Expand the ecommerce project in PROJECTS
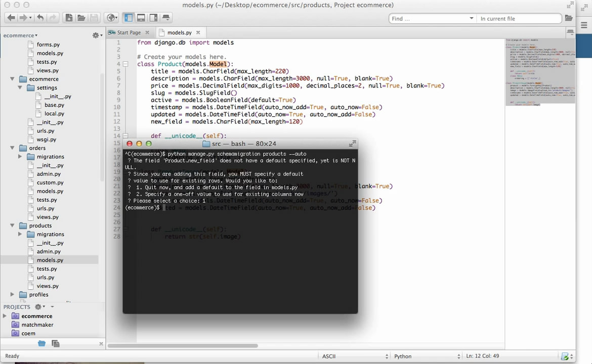The height and width of the screenshot is (364, 592). point(5,316)
